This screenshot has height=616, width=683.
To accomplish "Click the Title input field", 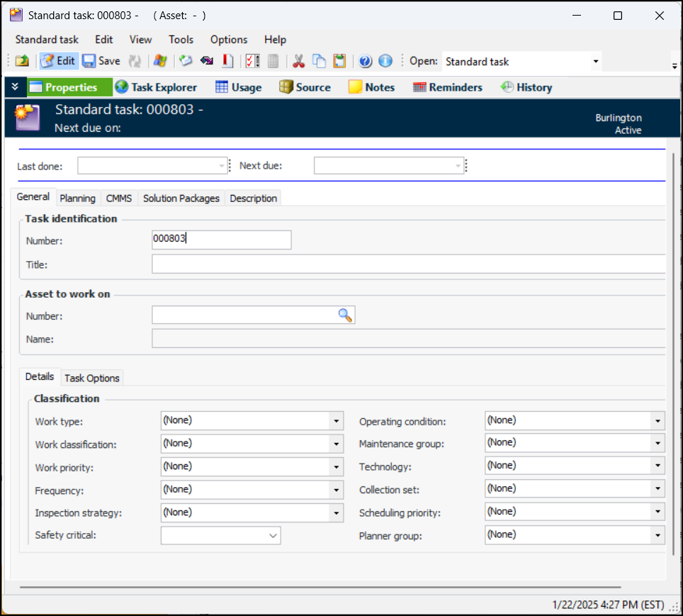I will [408, 264].
